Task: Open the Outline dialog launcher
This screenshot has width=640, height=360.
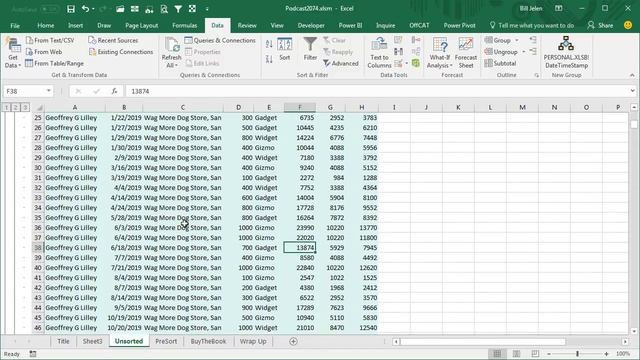Action: point(536,76)
